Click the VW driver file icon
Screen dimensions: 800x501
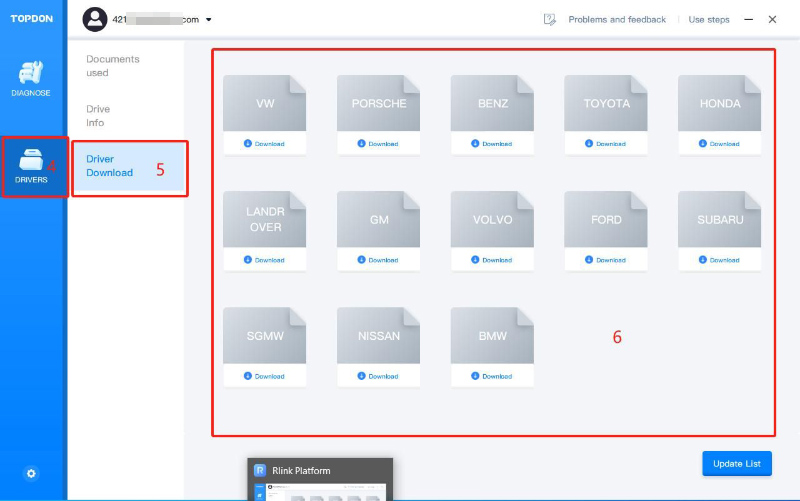pos(264,103)
